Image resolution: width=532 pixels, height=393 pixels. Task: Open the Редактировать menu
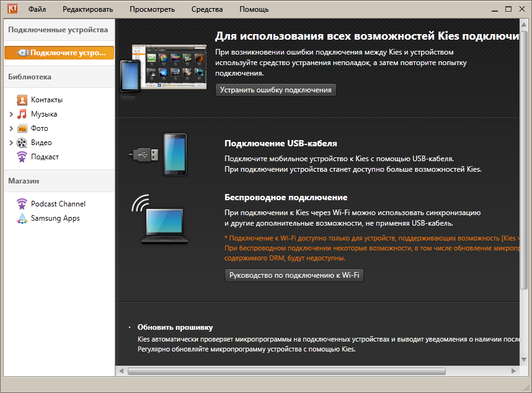(87, 9)
